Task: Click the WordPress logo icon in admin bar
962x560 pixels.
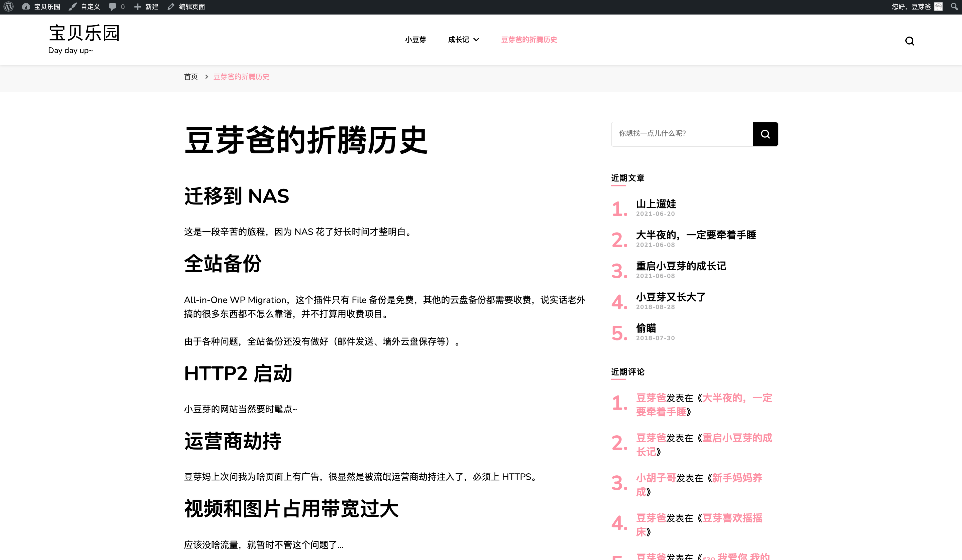Action: [9, 7]
